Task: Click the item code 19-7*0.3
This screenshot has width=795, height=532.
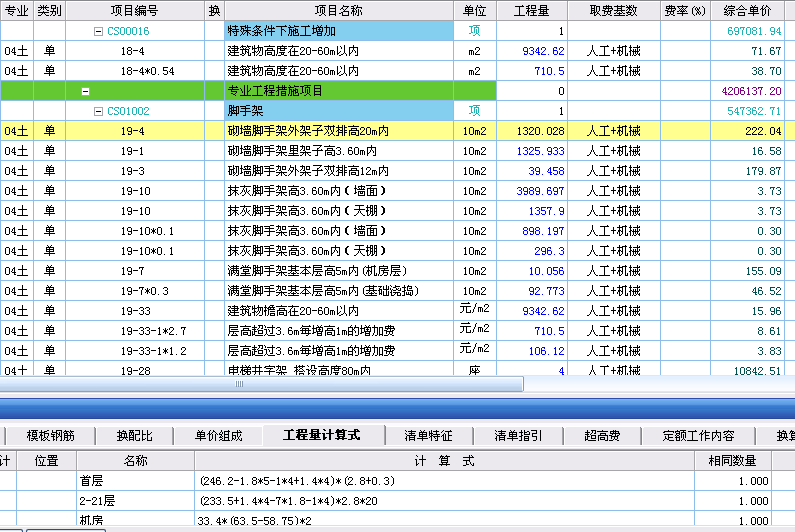Action: (x=144, y=291)
